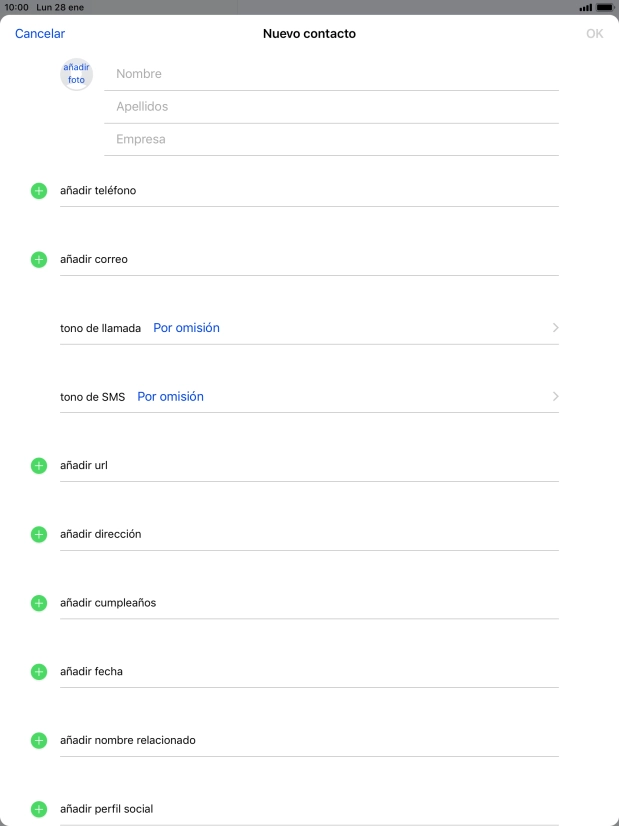The height and width of the screenshot is (826, 619).
Task: Tap green plus beside añadir dirección
Action: click(39, 535)
